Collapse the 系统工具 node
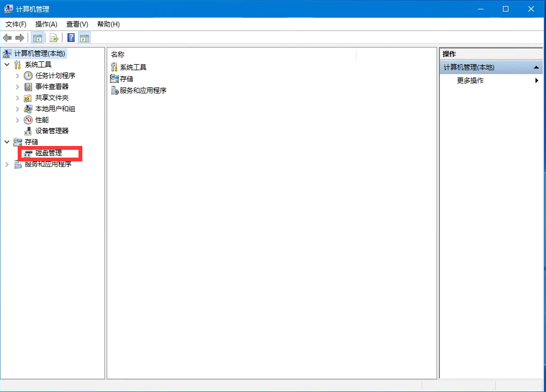The height and width of the screenshot is (392, 546). [8, 64]
